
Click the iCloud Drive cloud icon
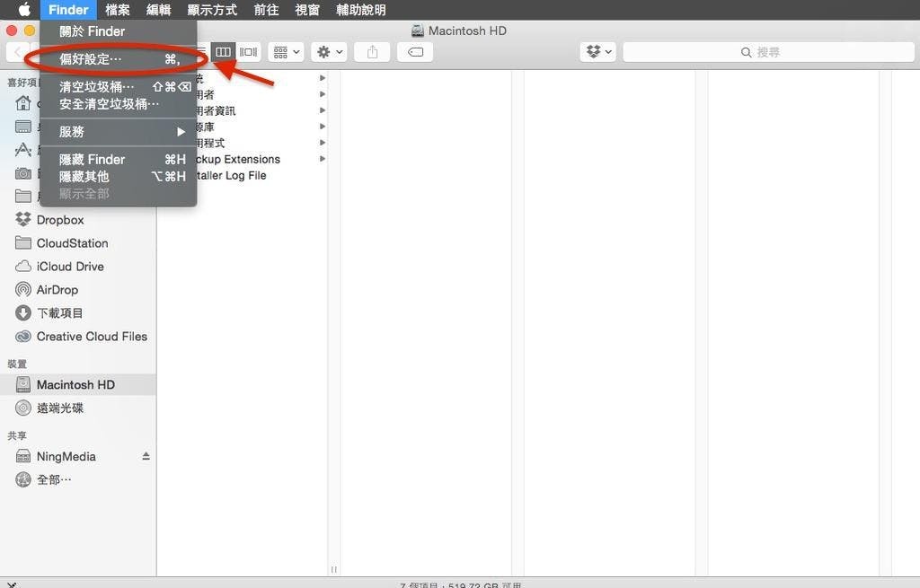tap(22, 266)
